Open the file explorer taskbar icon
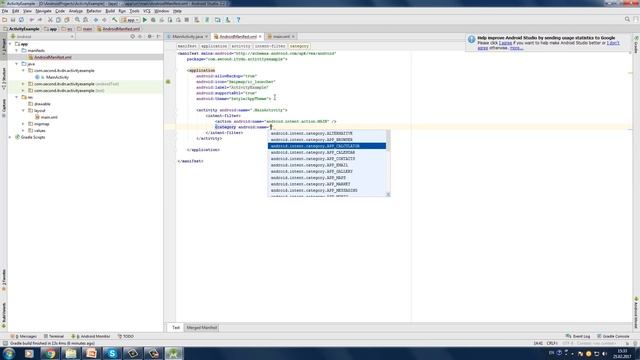The width and height of the screenshot is (640, 360). click(x=71, y=353)
